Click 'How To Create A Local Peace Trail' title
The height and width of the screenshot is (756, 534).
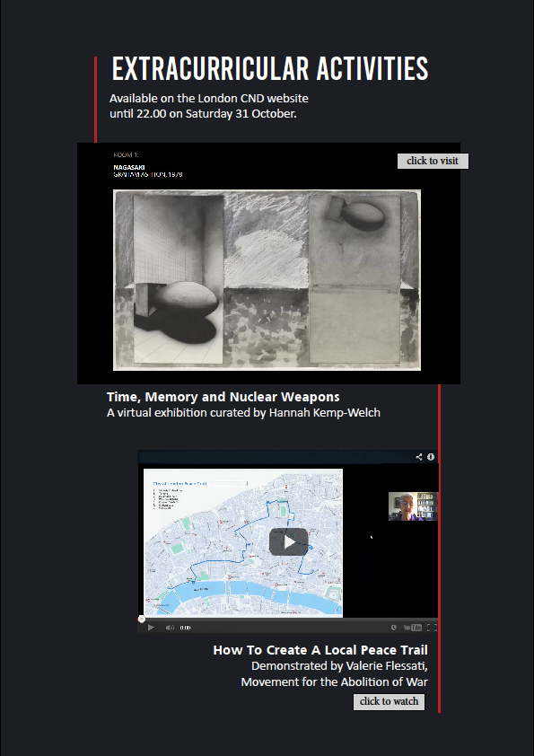(320, 650)
